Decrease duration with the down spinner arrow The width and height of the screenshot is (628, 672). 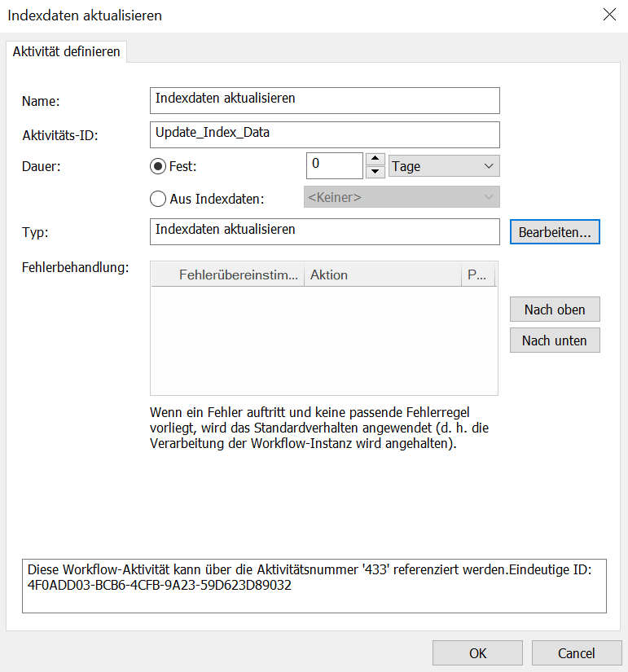375,172
